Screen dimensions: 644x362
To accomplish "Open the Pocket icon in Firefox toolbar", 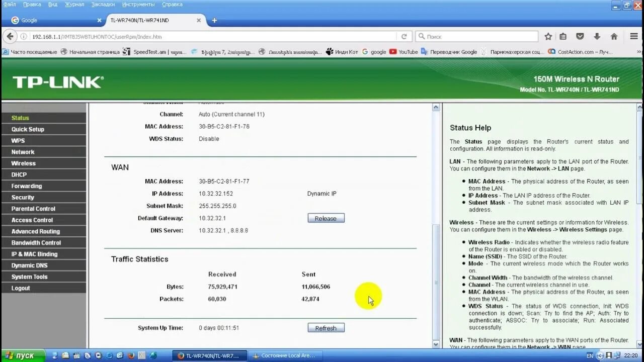I will pyautogui.click(x=580, y=37).
